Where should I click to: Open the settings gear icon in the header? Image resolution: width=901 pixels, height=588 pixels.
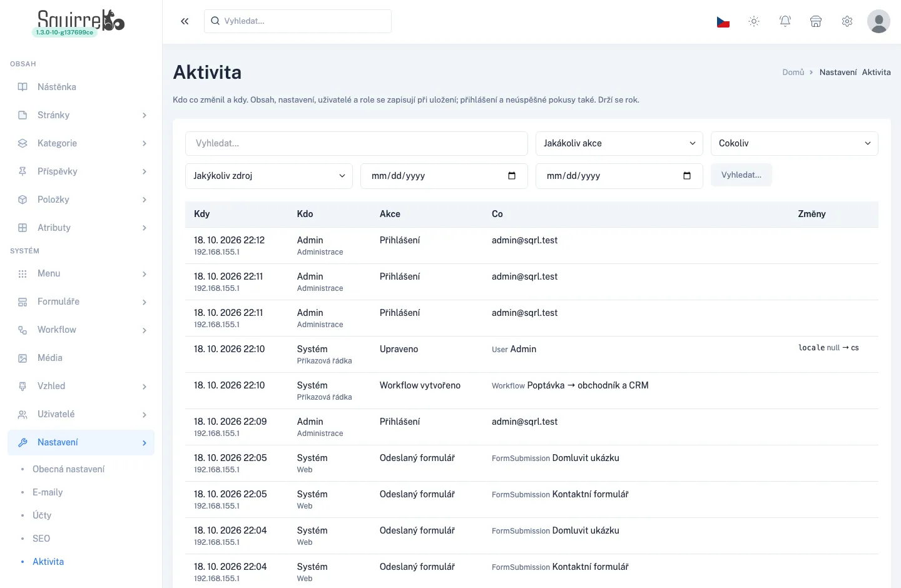(x=847, y=21)
